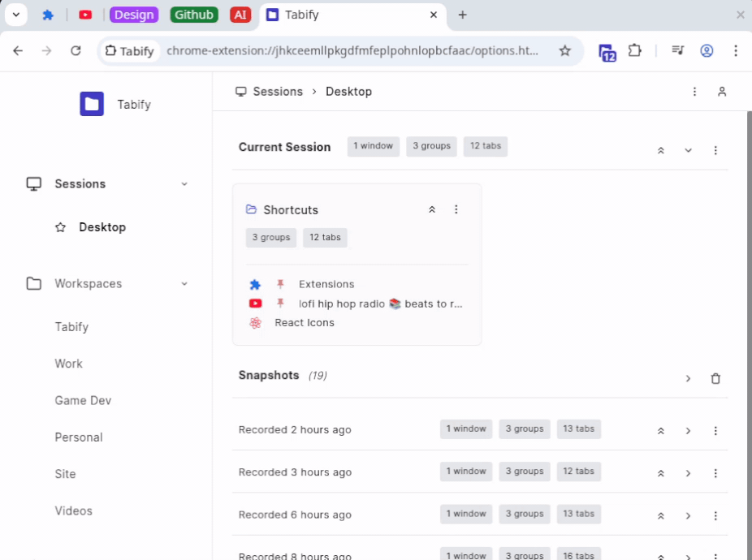
Task: Switch to the Github tab group
Action: [x=195, y=15]
